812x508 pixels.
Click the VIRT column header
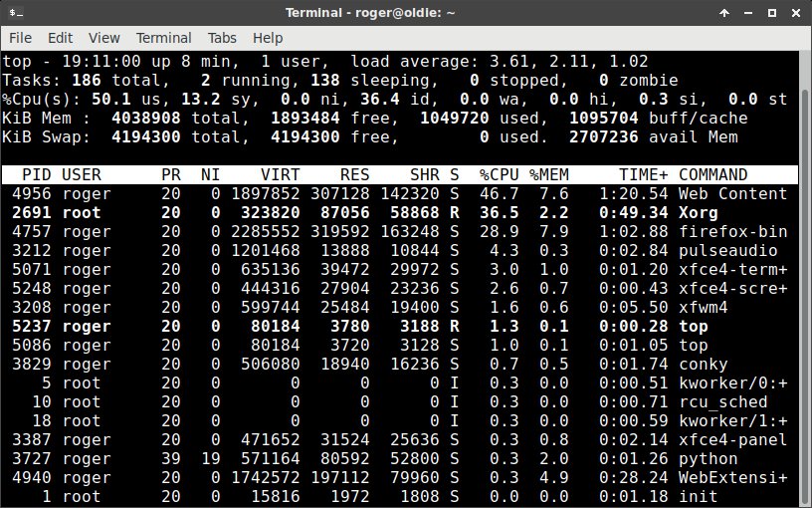tap(281, 174)
